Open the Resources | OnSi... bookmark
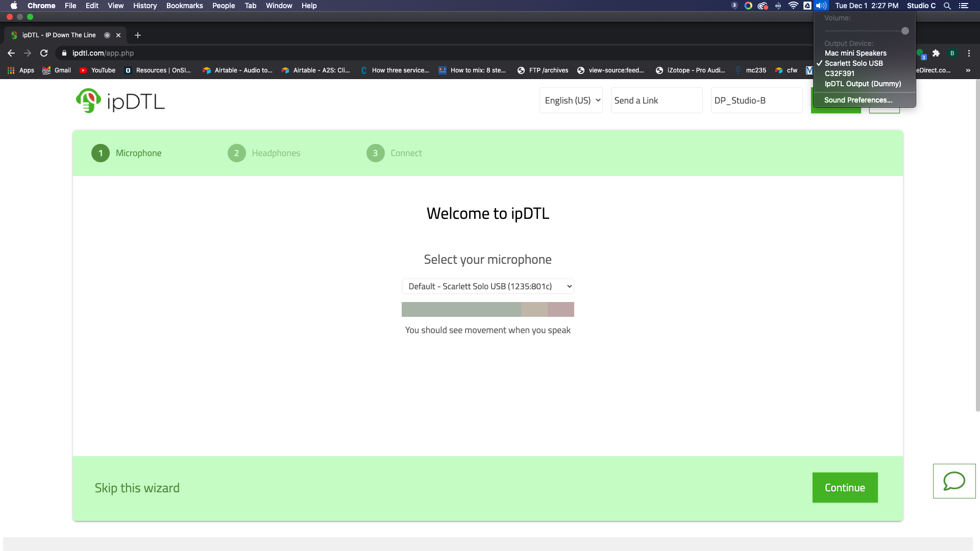This screenshot has height=551, width=980. [158, 70]
